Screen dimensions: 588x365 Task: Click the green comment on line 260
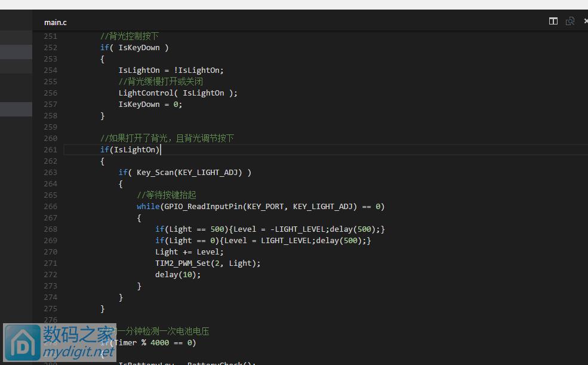pyautogui.click(x=167, y=138)
